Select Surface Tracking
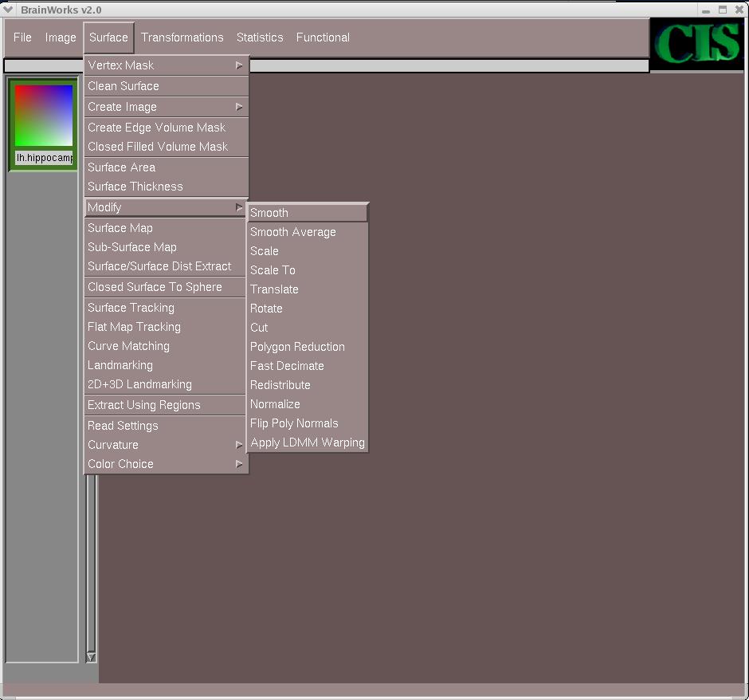 pyautogui.click(x=167, y=308)
